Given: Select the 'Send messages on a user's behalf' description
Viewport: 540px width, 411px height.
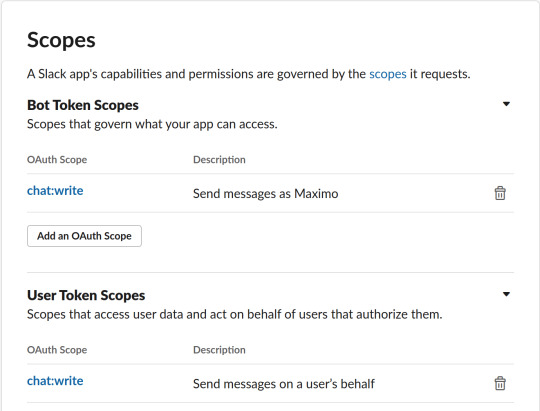Looking at the screenshot, I should 284,384.
